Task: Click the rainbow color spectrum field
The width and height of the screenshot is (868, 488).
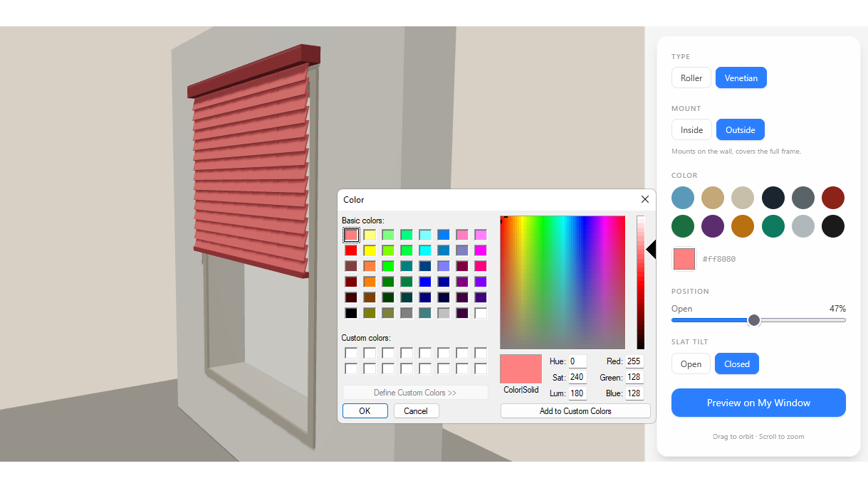Action: pyautogui.click(x=563, y=282)
